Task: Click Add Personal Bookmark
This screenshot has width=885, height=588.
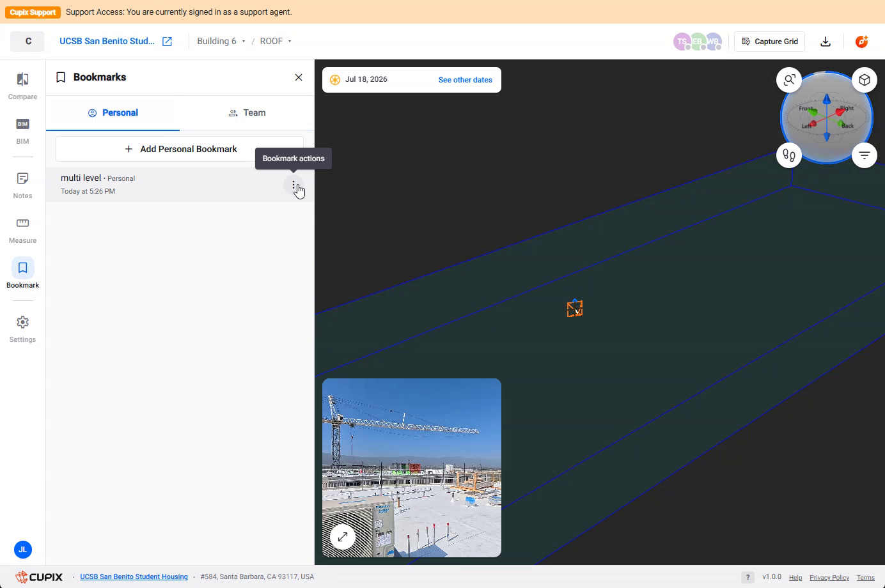Action: click(x=180, y=149)
